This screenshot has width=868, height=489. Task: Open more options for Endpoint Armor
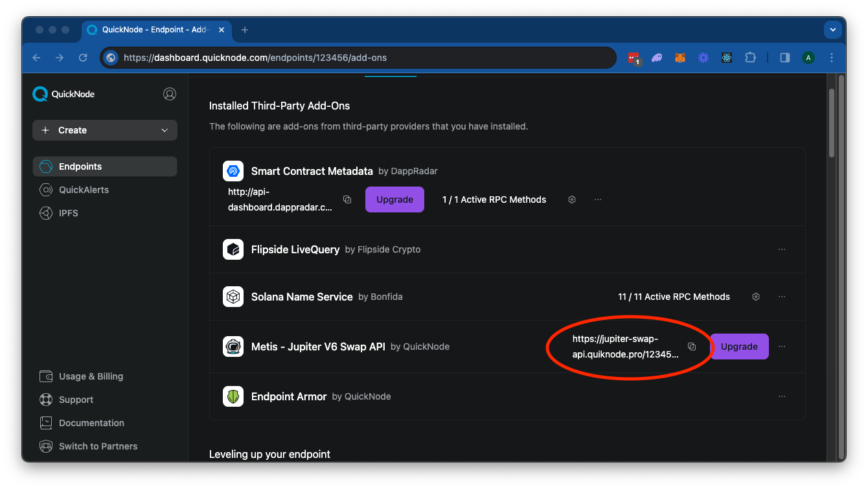point(782,396)
